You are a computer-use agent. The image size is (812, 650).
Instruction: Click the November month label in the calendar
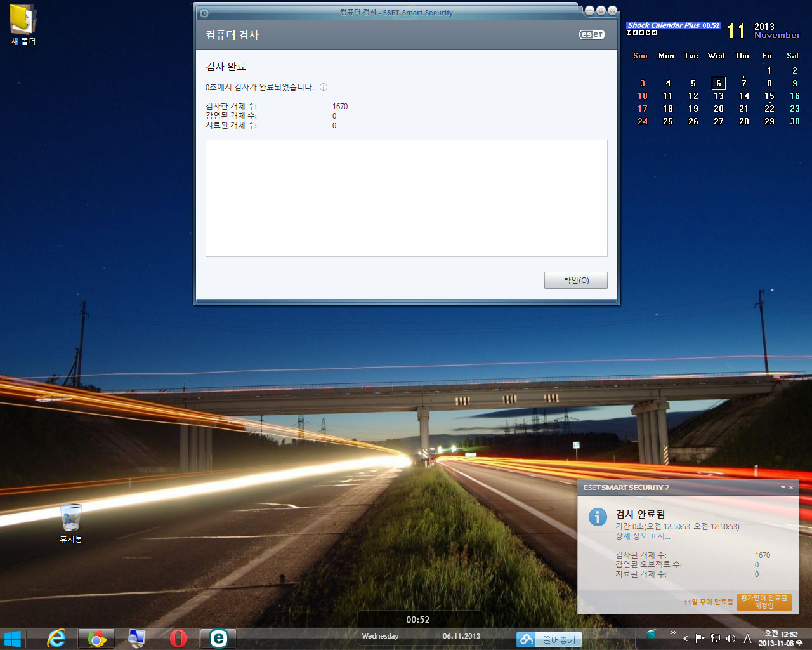tap(777, 36)
